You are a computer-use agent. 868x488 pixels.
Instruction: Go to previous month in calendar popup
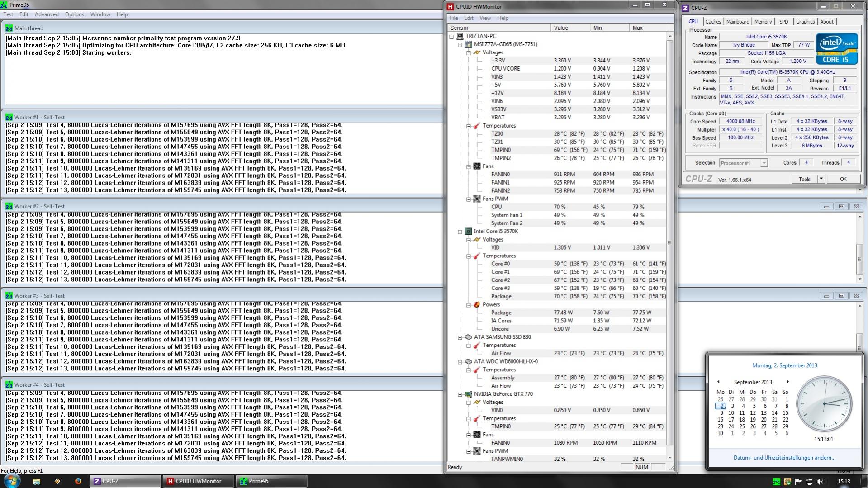coord(718,382)
